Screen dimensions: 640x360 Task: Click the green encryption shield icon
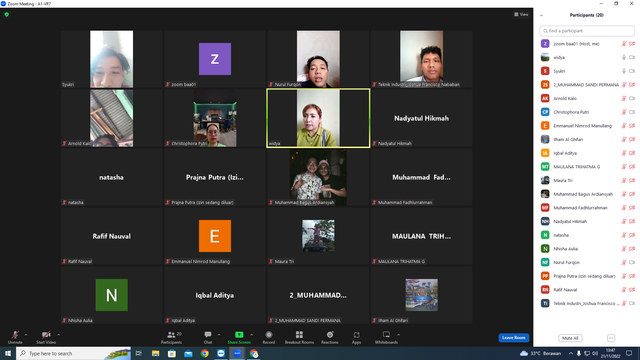7,14
